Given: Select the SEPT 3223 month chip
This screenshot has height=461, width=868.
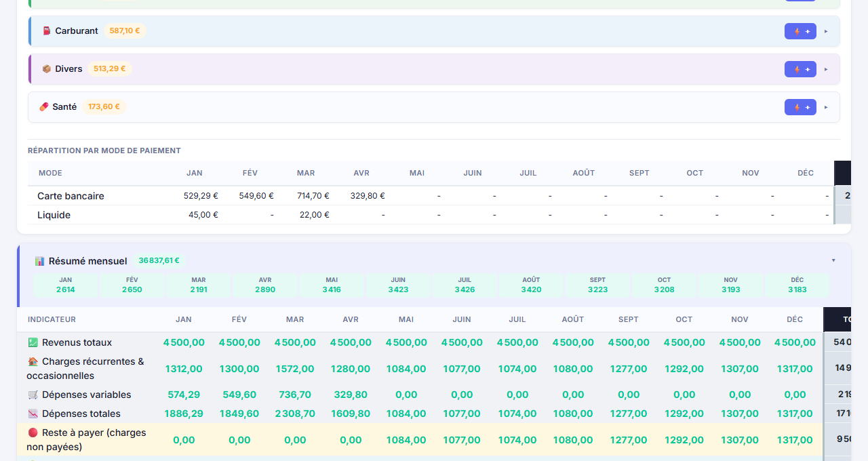Looking at the screenshot, I should click(597, 285).
